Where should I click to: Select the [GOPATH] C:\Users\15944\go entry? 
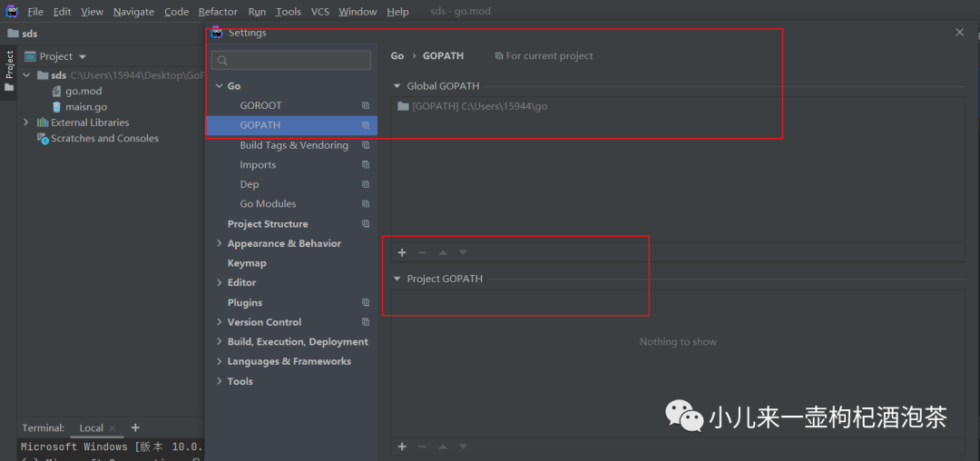(473, 106)
